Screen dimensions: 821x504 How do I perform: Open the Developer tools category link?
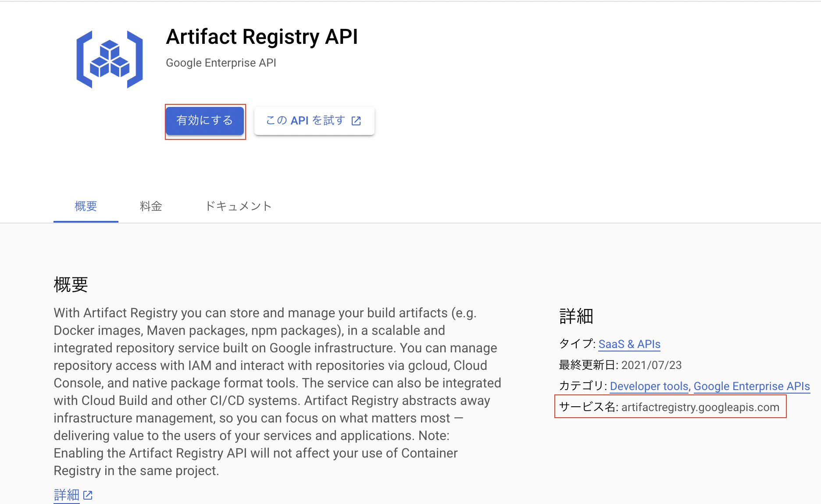(649, 386)
